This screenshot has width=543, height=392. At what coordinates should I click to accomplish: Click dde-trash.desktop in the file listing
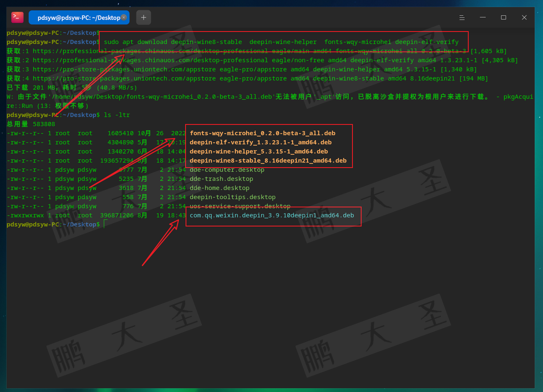tap(221, 179)
